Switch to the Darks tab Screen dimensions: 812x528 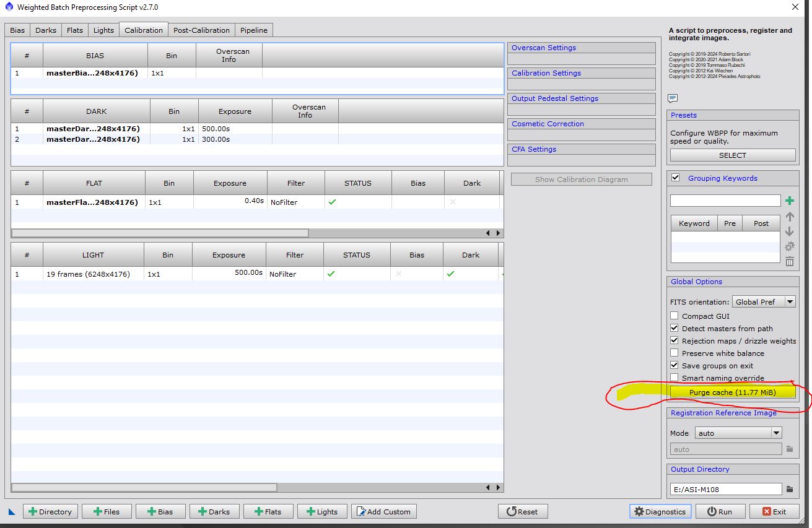coord(46,30)
